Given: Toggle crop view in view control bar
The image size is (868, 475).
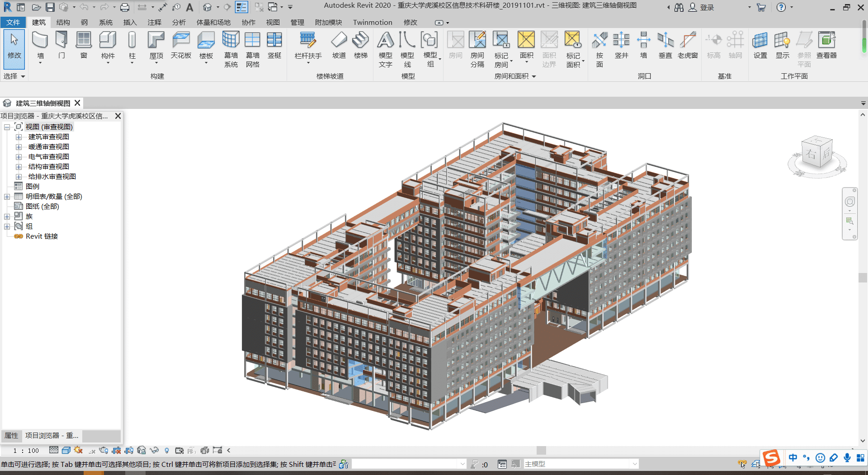Looking at the screenshot, I should click(x=116, y=450).
